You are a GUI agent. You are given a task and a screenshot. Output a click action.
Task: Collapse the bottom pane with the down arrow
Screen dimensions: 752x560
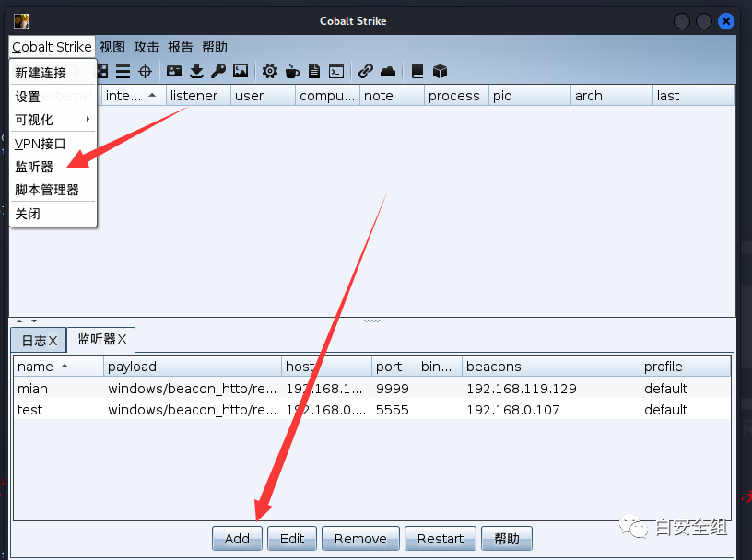(x=34, y=321)
